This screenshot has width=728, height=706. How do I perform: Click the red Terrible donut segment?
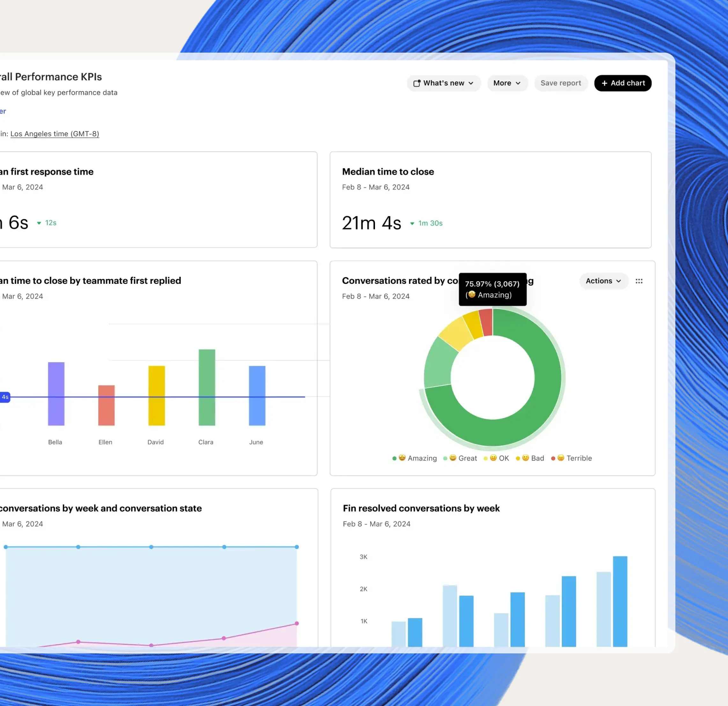tap(486, 322)
